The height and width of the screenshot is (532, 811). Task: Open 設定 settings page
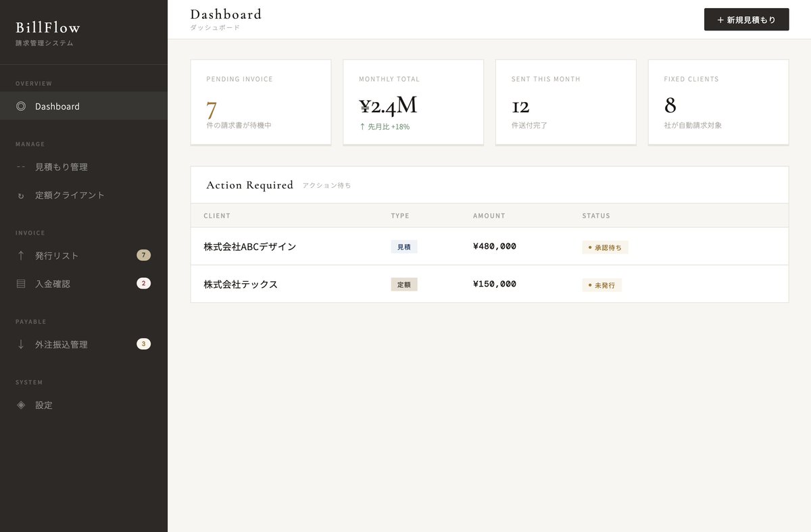click(84, 405)
